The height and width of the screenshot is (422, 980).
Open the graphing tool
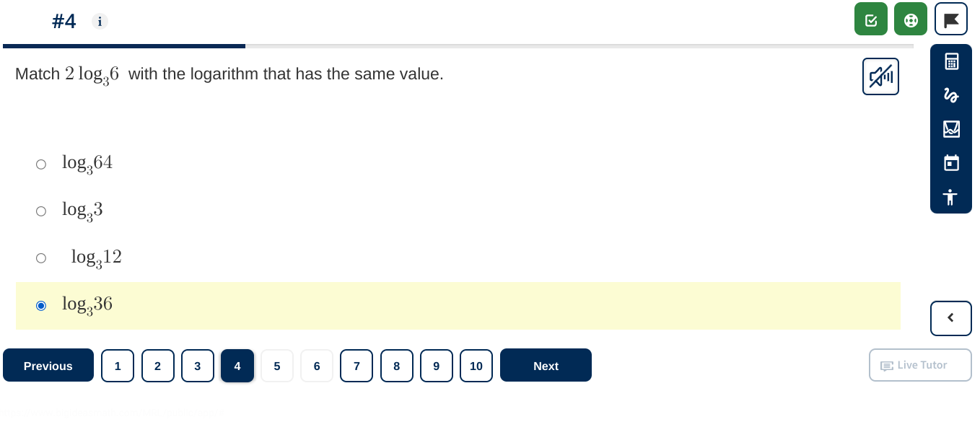951,129
